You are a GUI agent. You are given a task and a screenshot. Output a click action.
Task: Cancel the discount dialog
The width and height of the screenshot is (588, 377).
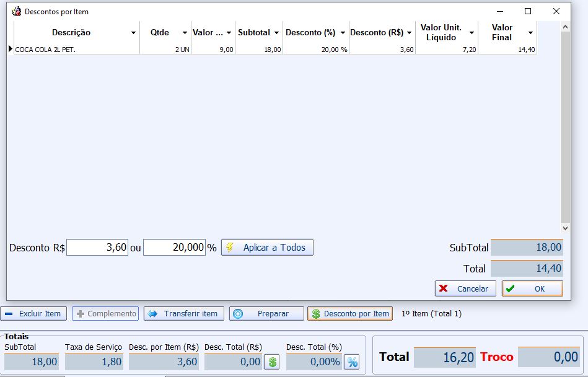click(465, 288)
